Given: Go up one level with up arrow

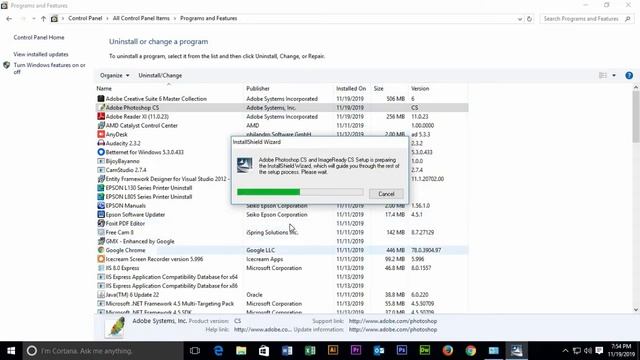Looking at the screenshot, I should point(43,19).
